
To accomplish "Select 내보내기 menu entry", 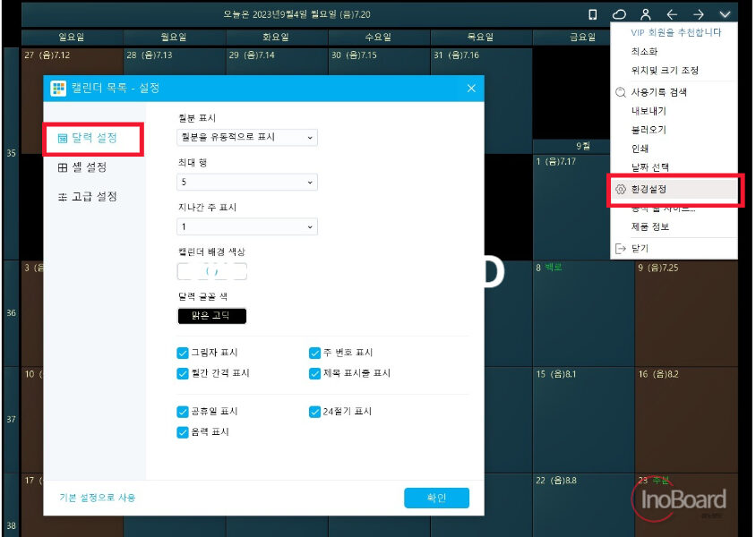I will (649, 111).
